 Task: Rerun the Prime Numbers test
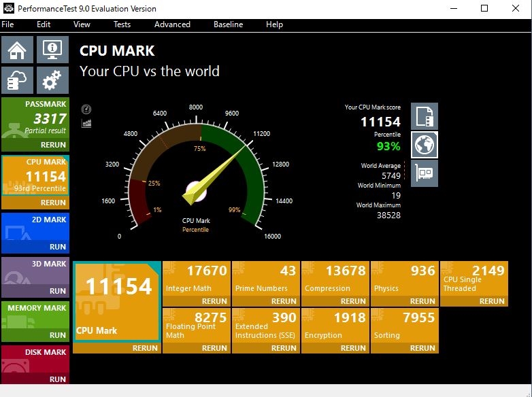[266, 301]
